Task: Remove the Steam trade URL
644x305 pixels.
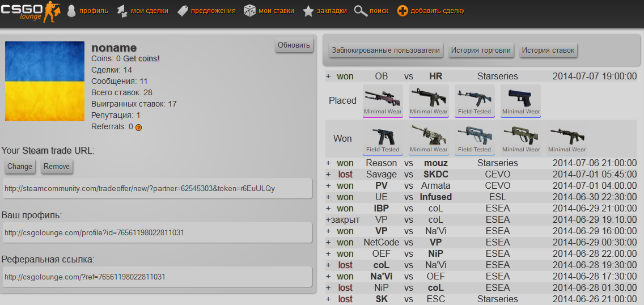Action: pos(57,166)
